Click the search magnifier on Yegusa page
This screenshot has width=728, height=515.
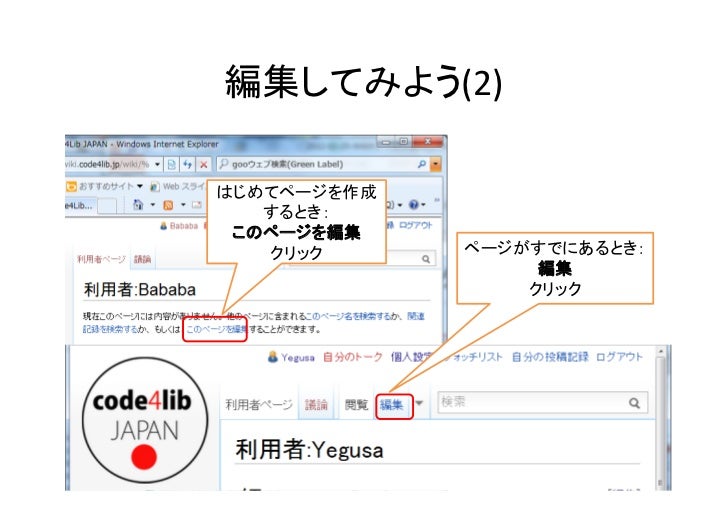635,403
